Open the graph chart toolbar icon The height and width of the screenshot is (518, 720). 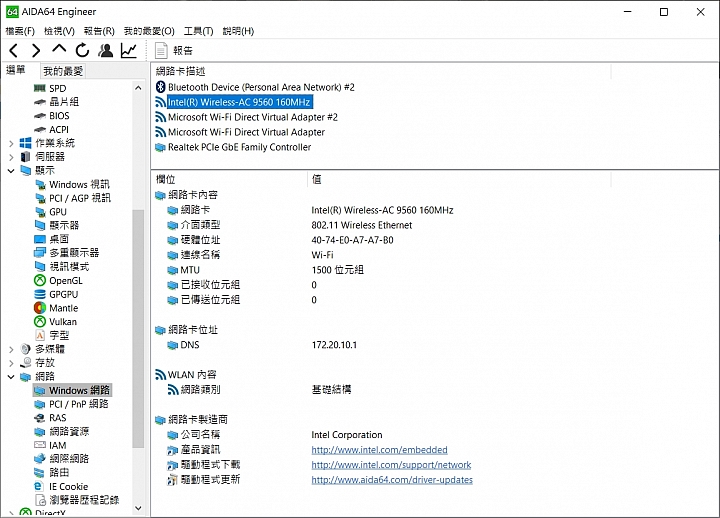point(129,50)
